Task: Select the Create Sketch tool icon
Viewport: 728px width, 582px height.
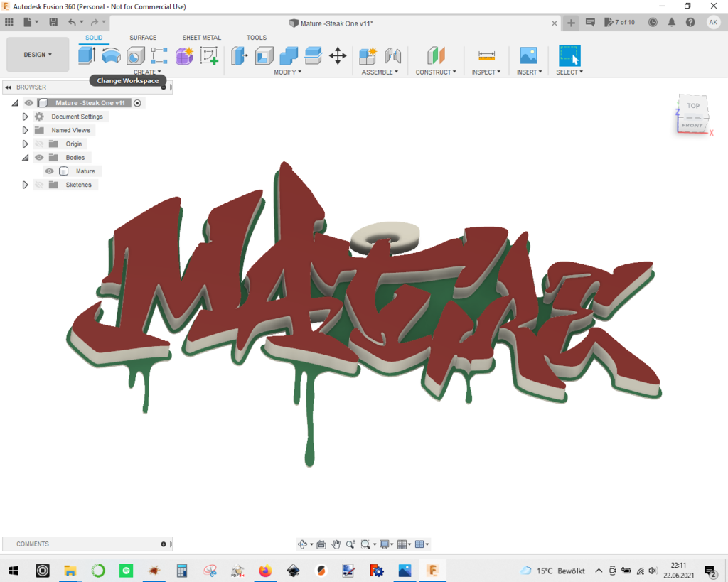Action: pos(209,55)
